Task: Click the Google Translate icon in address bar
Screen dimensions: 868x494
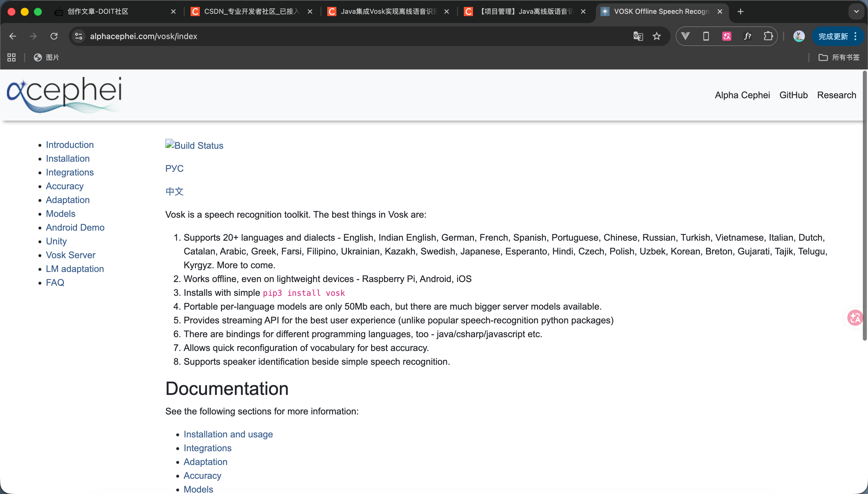Action: pyautogui.click(x=638, y=36)
